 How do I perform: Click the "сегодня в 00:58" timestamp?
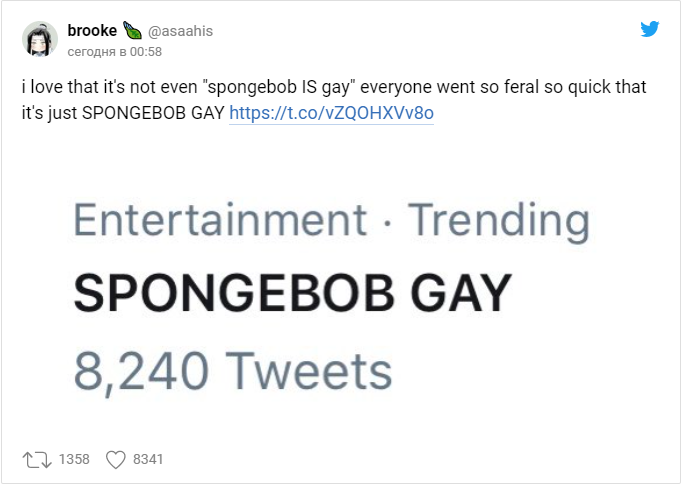click(x=114, y=50)
